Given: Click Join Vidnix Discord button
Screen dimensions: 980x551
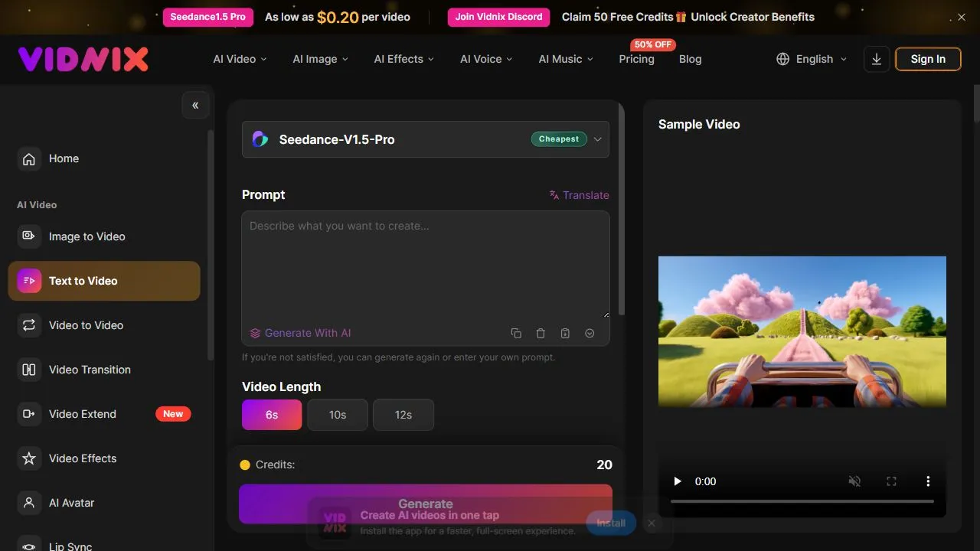Looking at the screenshot, I should click(498, 17).
